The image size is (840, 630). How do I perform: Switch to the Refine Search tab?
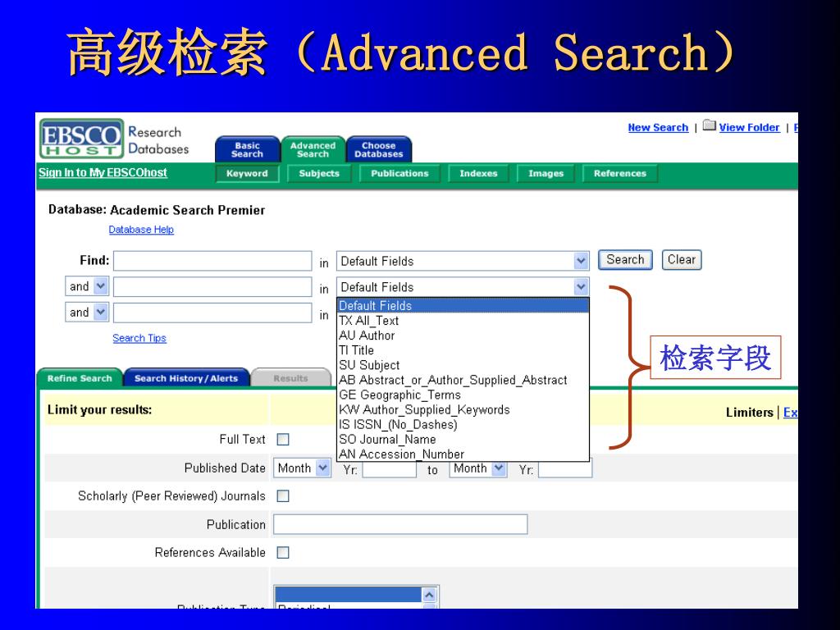pos(80,377)
